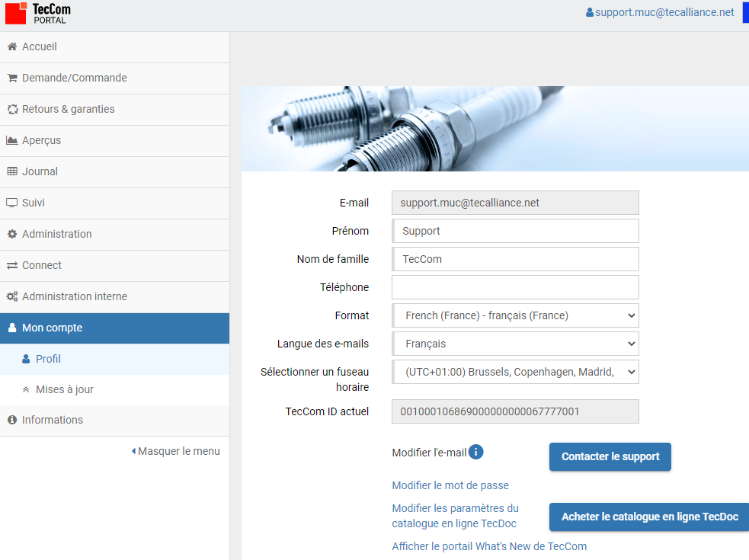Click the Administration gear icon

[11, 234]
